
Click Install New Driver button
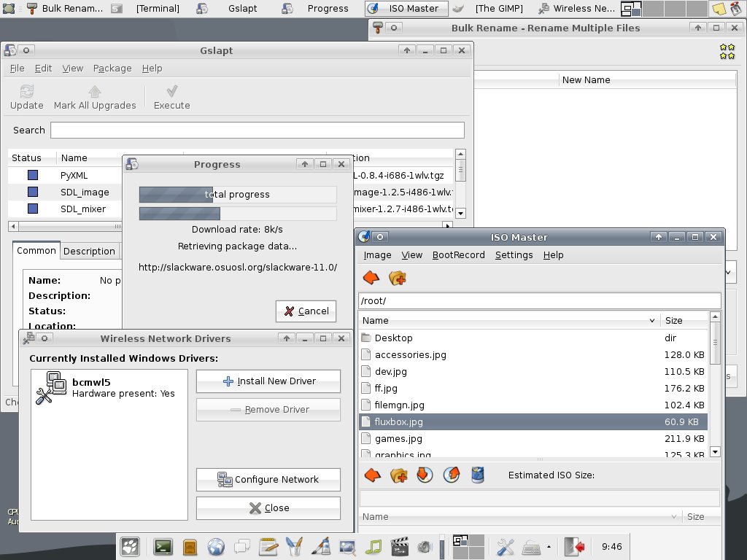(x=268, y=381)
